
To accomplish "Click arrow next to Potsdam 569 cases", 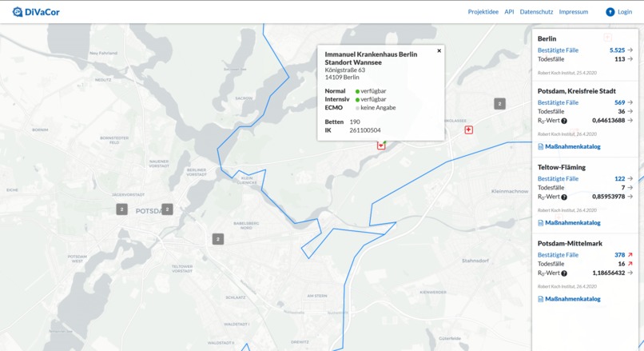I will pos(630,102).
